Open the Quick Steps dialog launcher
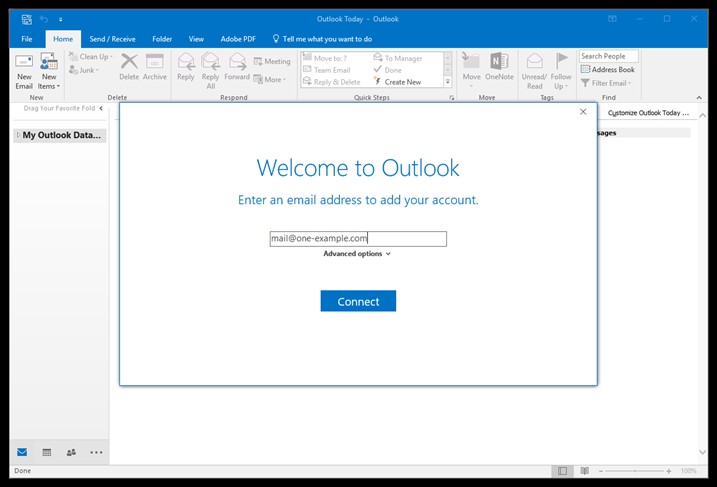Viewport: 717px width, 487px height. point(452,98)
